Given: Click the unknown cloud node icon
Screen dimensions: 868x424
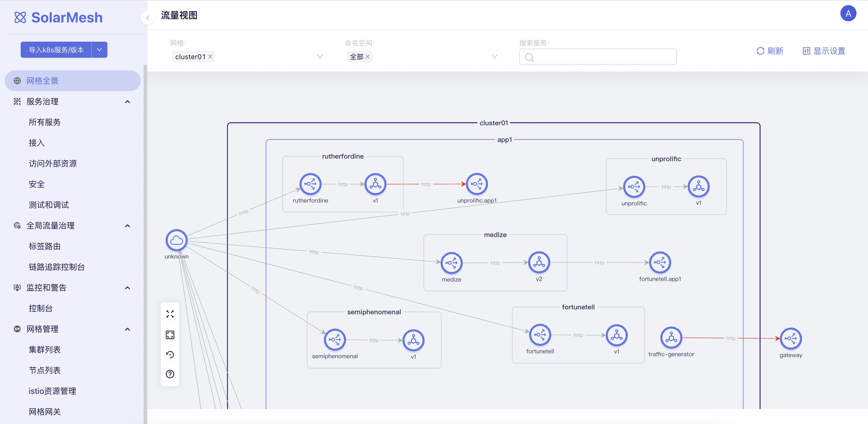Looking at the screenshot, I should pyautogui.click(x=176, y=240).
